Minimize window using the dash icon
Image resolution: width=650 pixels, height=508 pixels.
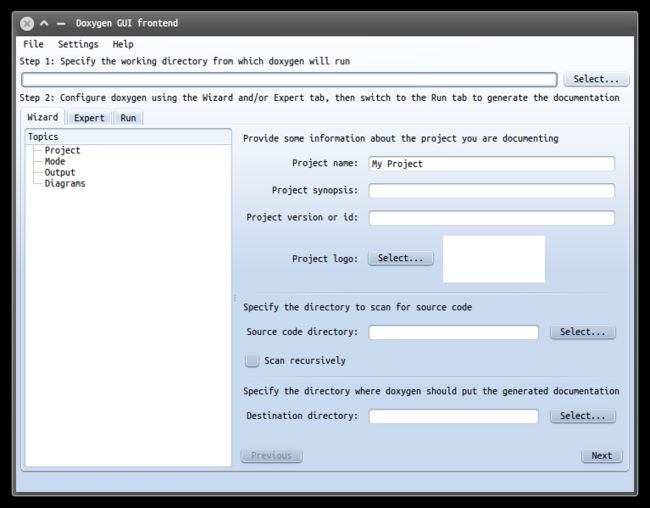(x=61, y=24)
